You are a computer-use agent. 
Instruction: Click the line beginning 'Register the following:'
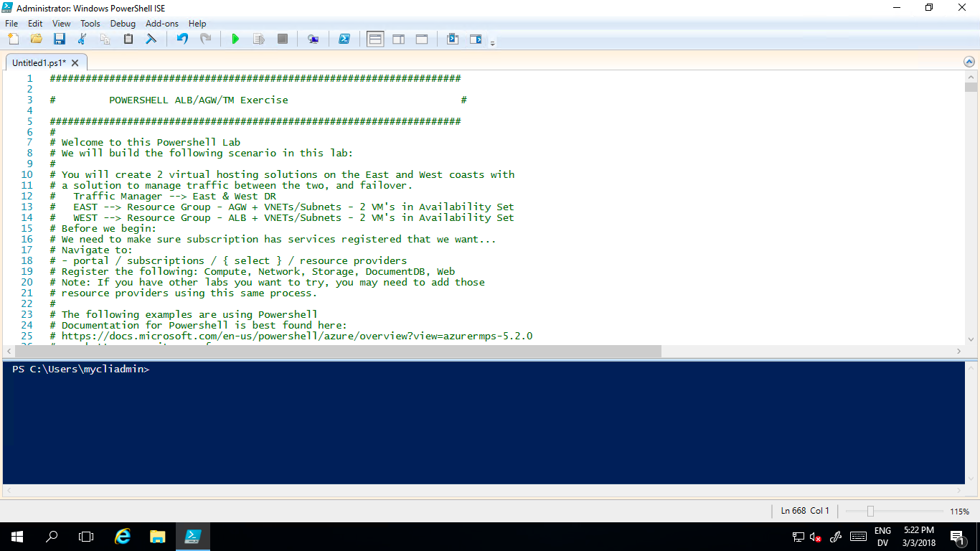click(x=253, y=271)
